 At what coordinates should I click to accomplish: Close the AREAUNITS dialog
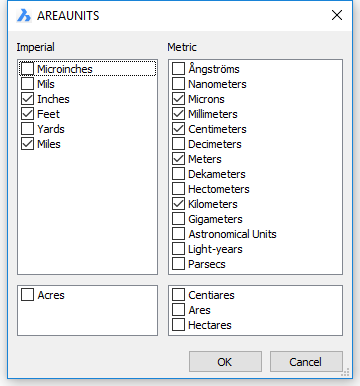pyautogui.click(x=337, y=15)
